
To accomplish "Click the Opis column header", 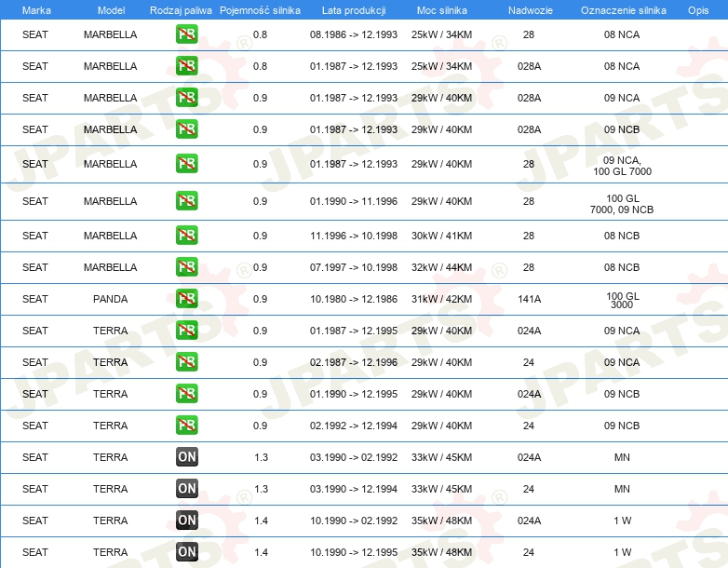I will click(x=698, y=10).
